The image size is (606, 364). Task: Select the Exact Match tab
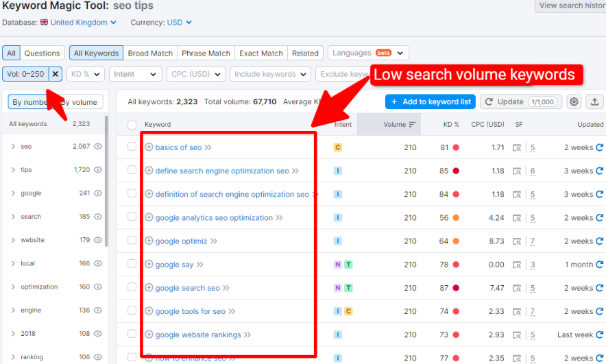[x=261, y=53]
